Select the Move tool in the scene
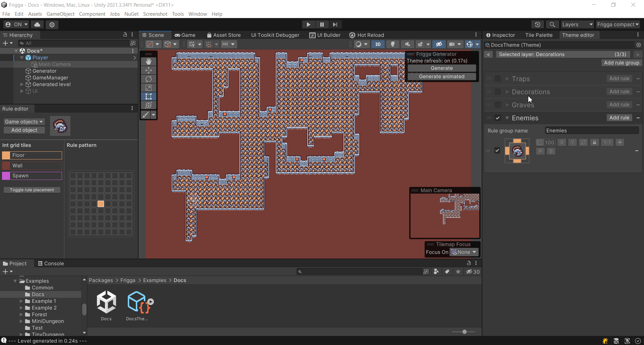The image size is (644, 345). pyautogui.click(x=149, y=70)
